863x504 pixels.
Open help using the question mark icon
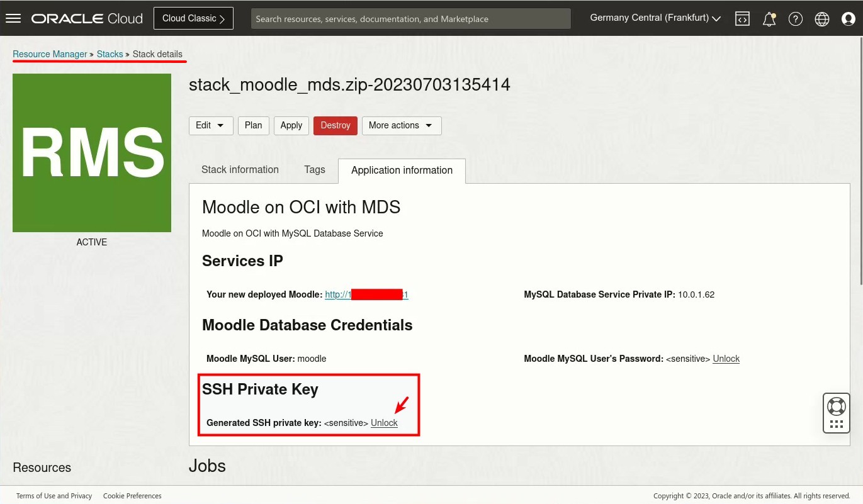point(795,19)
